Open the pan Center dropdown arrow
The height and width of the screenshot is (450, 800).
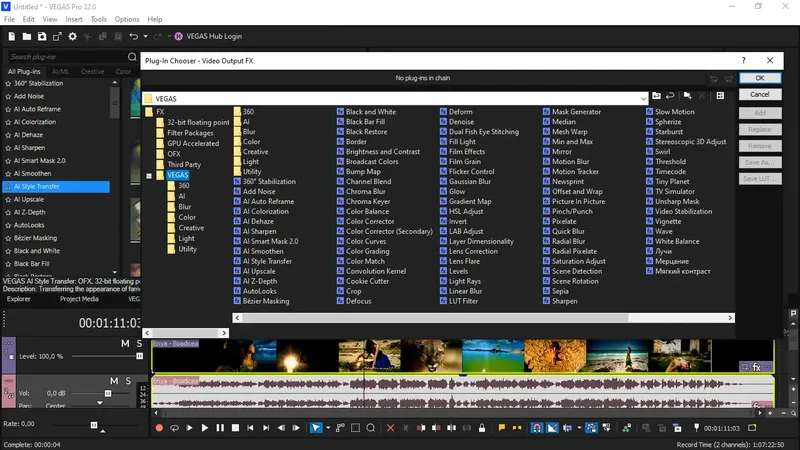(100, 403)
